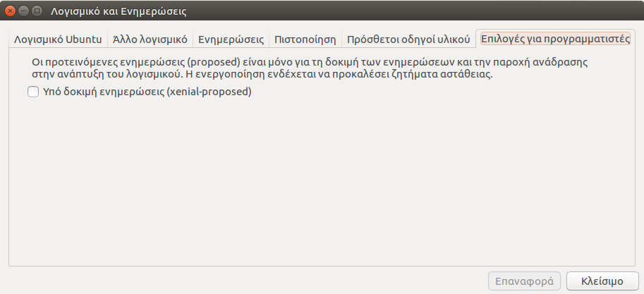The height and width of the screenshot is (294, 644).
Task: Open the Άλλο λογισμικό tab
Action: (150, 39)
